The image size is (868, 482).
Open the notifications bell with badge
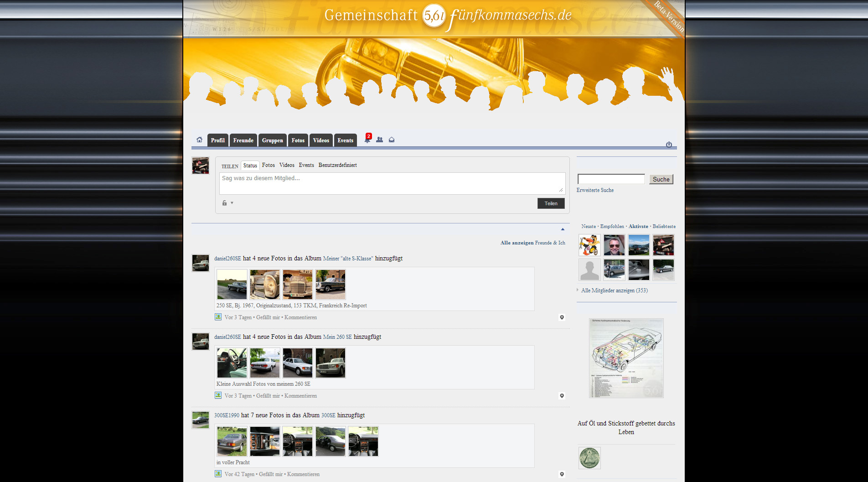(367, 140)
